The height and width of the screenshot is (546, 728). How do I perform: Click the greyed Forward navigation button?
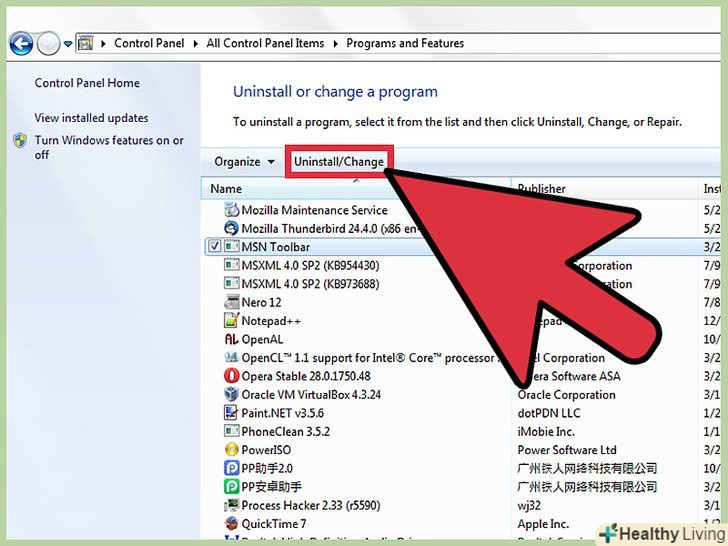click(x=48, y=44)
